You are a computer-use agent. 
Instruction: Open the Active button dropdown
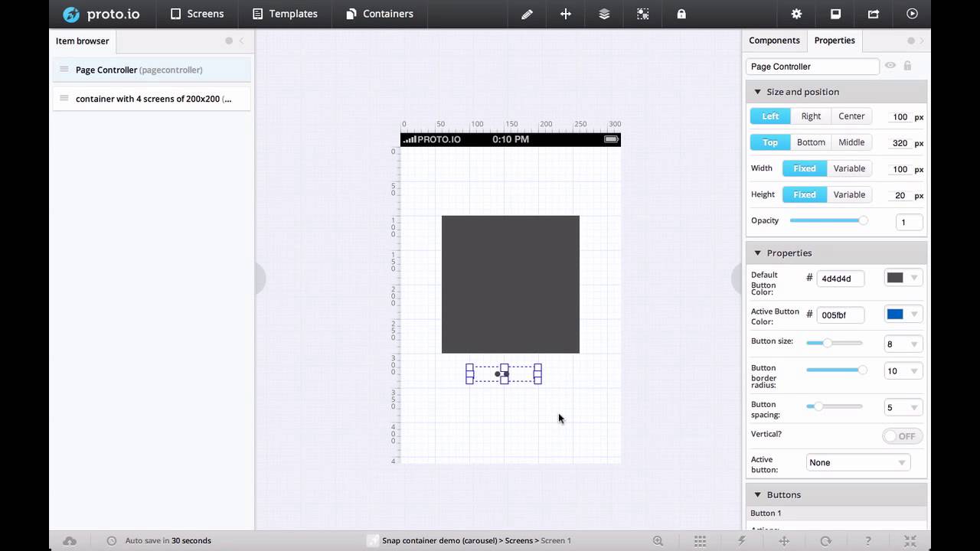pos(857,462)
